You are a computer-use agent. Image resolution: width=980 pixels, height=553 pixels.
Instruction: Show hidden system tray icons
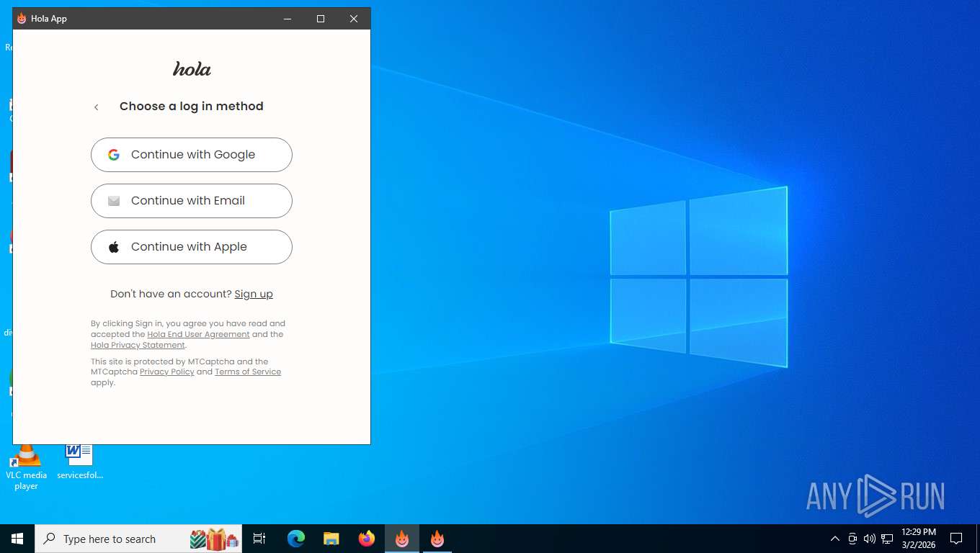(x=835, y=539)
